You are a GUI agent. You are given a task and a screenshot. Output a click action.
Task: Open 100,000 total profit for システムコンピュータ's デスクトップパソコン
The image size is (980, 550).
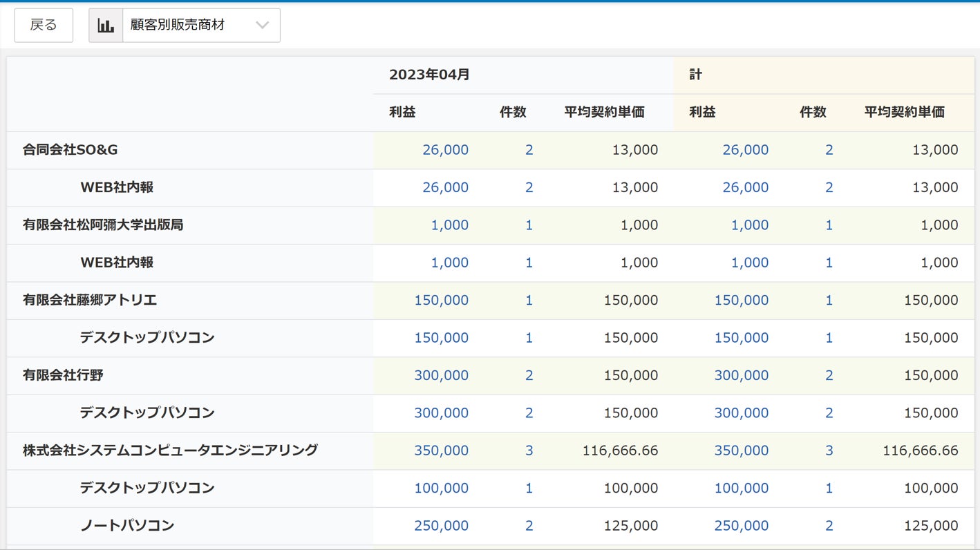pos(741,488)
